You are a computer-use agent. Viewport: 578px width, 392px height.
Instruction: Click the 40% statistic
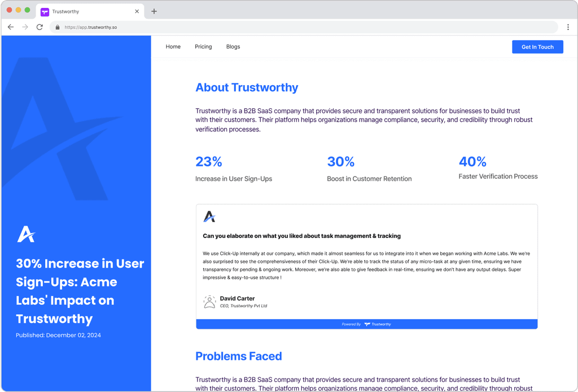(472, 161)
